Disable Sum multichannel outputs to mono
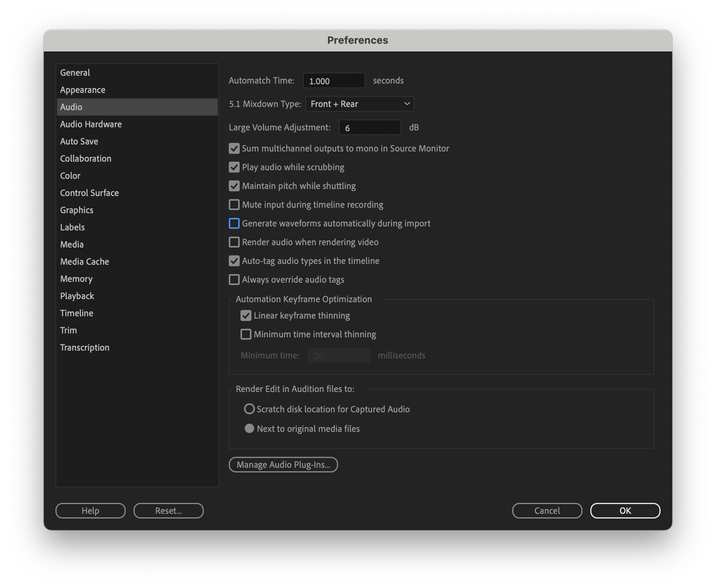This screenshot has width=716, height=588. click(x=234, y=148)
